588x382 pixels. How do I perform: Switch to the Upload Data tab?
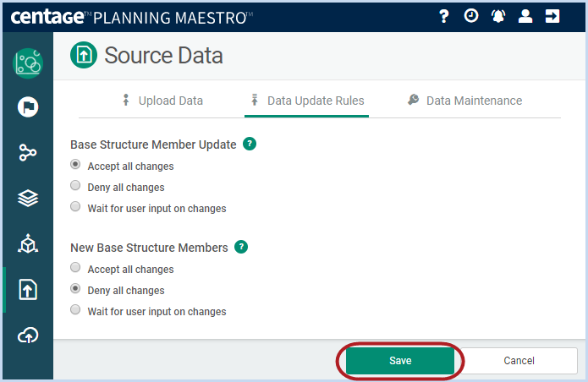[x=162, y=101]
